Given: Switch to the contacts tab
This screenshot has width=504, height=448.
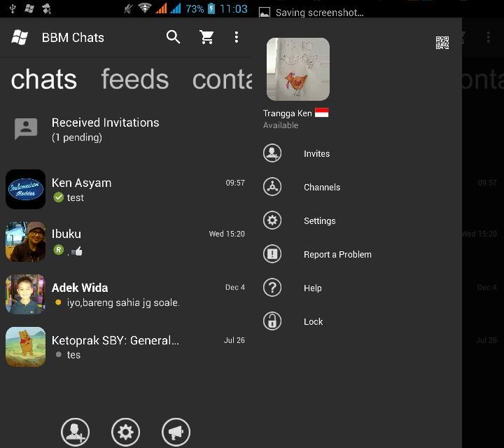Looking at the screenshot, I should coord(222,79).
